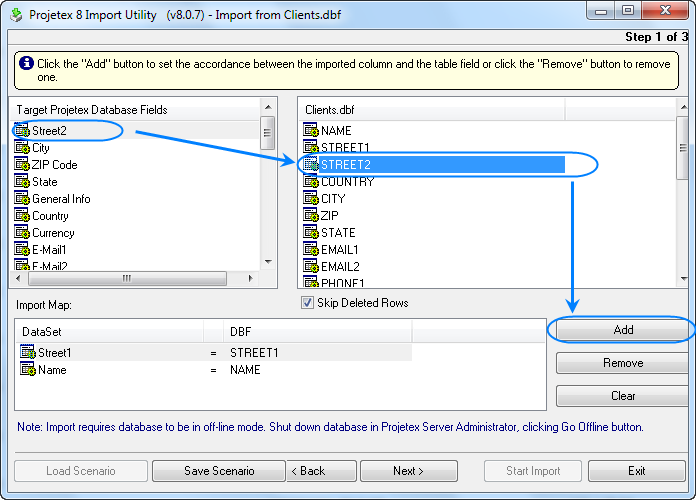Click the City field icon
Screen dimensions: 696x500
(22, 147)
